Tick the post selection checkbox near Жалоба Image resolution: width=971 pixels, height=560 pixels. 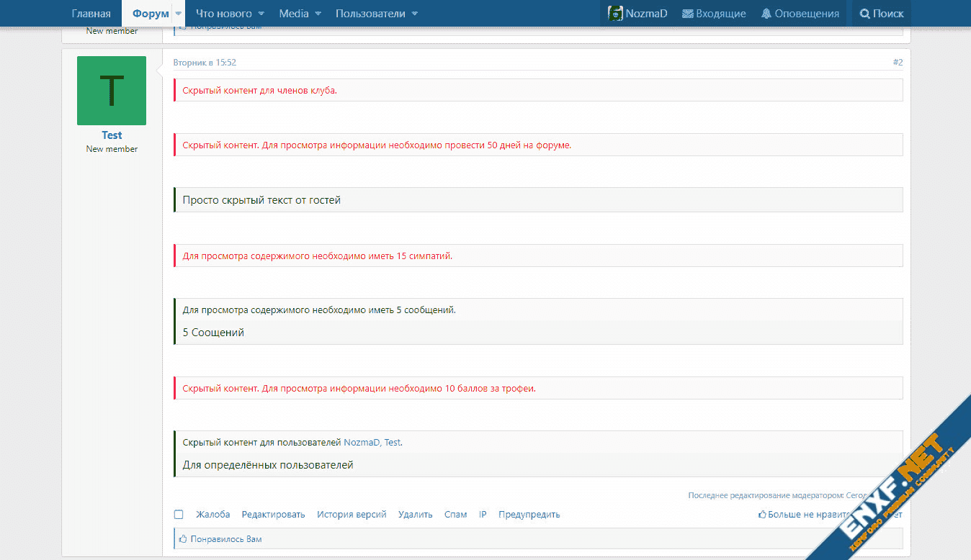click(179, 515)
